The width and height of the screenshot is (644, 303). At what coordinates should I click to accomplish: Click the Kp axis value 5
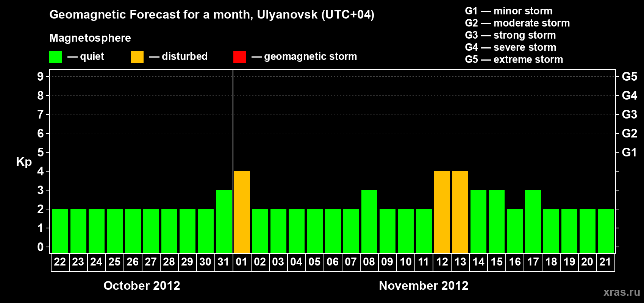(41, 152)
